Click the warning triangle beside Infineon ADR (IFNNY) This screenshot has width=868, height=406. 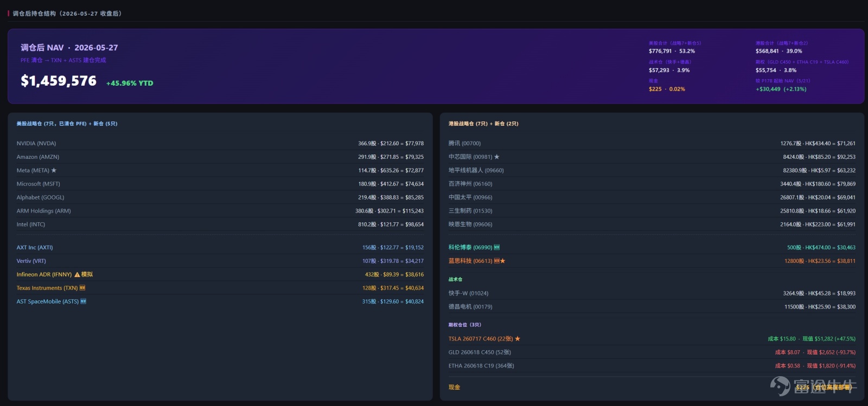[x=77, y=274]
